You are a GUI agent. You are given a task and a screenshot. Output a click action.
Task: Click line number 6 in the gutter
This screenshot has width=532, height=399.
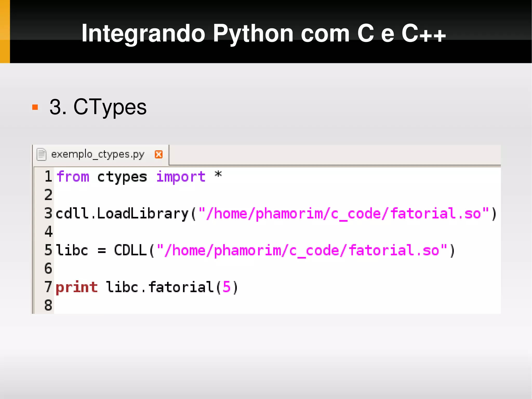48,268
